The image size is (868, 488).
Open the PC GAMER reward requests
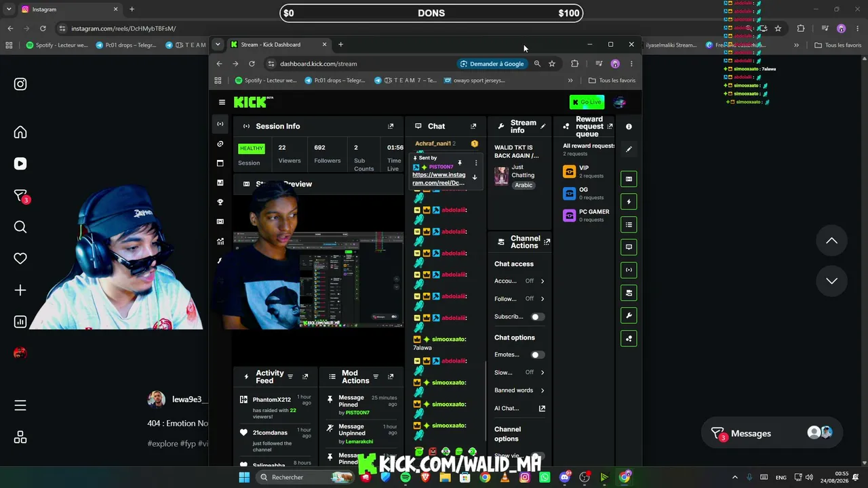coord(588,216)
